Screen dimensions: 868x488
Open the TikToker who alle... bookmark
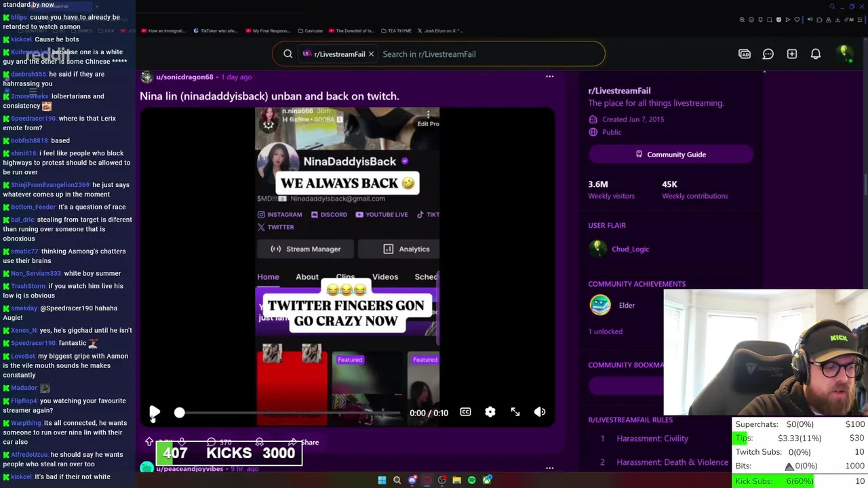pyautogui.click(x=216, y=30)
